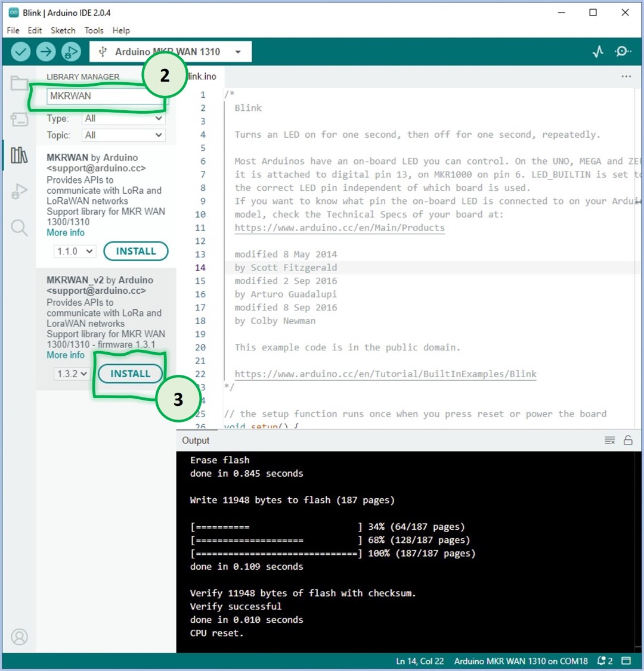Click the Ln 14, Col 22 status entry
This screenshot has height=671, width=644.
click(420, 661)
